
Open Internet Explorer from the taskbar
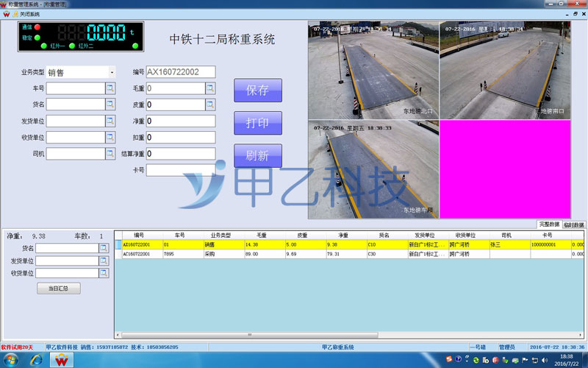coord(35,360)
